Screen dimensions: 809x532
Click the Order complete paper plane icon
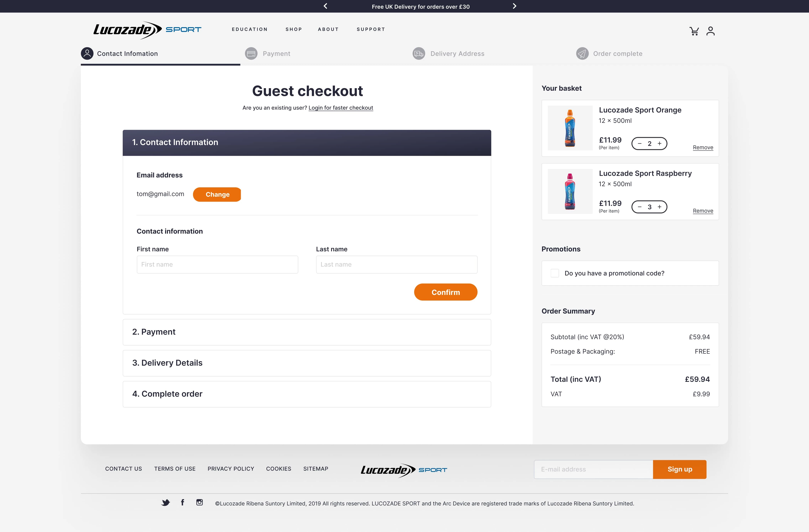point(582,53)
